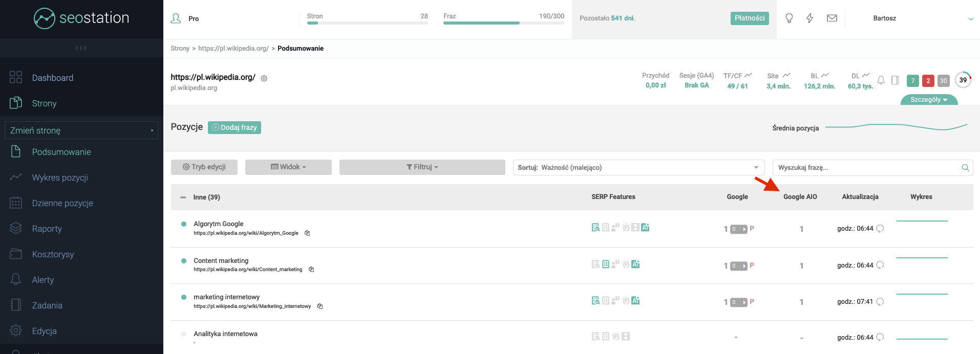This screenshot has height=354, width=980.
Task: Click the bell alerts icon in site header
Action: click(x=881, y=80)
